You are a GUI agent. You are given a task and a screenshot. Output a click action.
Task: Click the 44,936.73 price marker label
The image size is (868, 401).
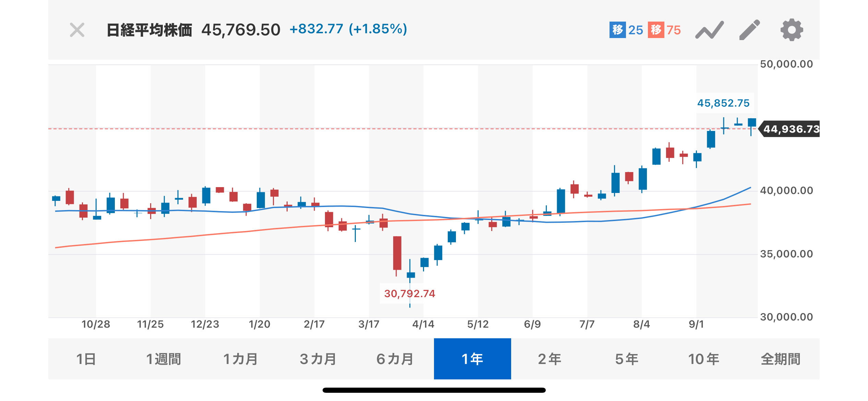pyautogui.click(x=791, y=129)
